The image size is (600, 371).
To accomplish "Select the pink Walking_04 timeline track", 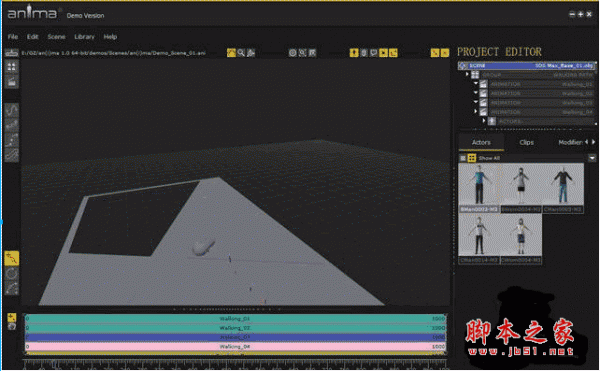I will point(236,347).
